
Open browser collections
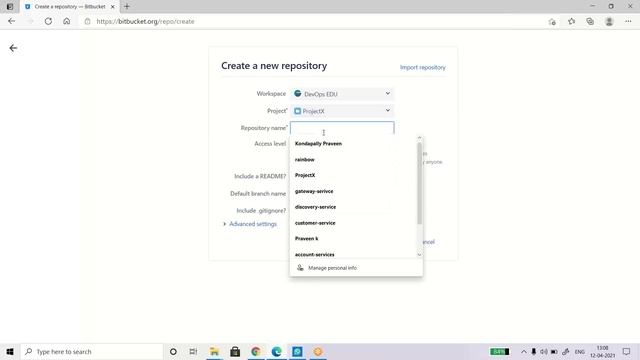point(590,21)
